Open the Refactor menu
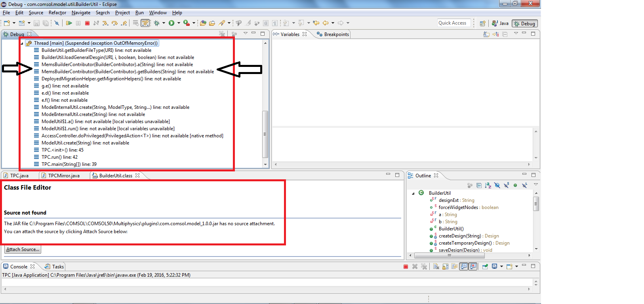Viewport: 644px width, 304px height. pos(57,13)
